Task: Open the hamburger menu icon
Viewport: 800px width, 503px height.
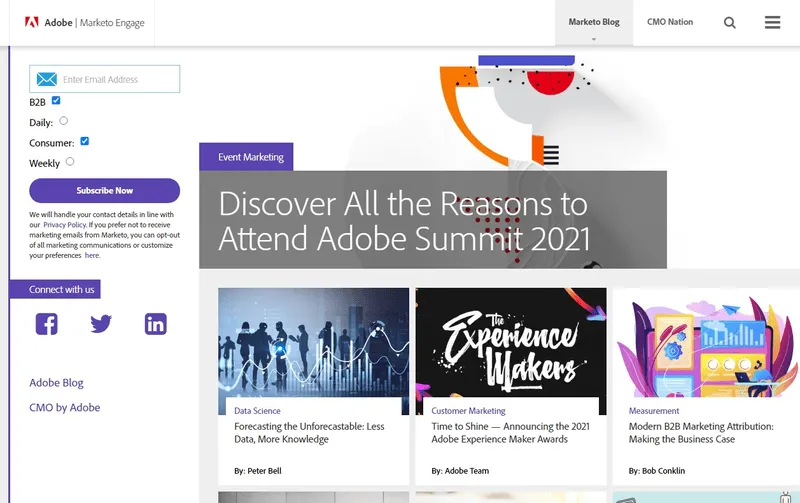Action: coord(772,22)
